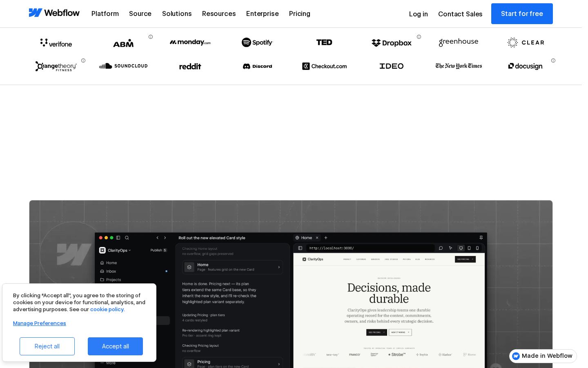This screenshot has width=588, height=368.
Task: Click the search icon in mock app titlebar
Action: point(127,238)
